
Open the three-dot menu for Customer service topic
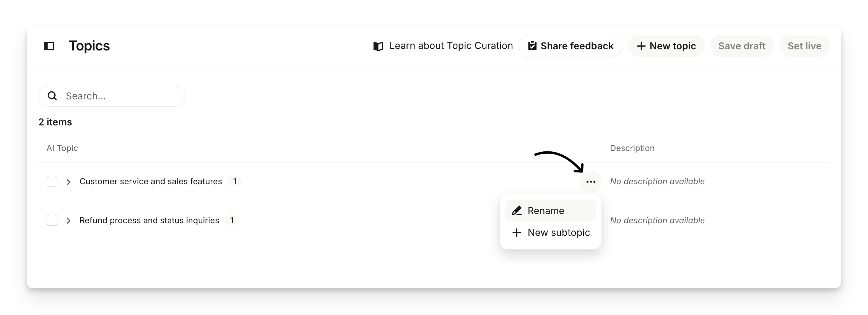point(591,182)
